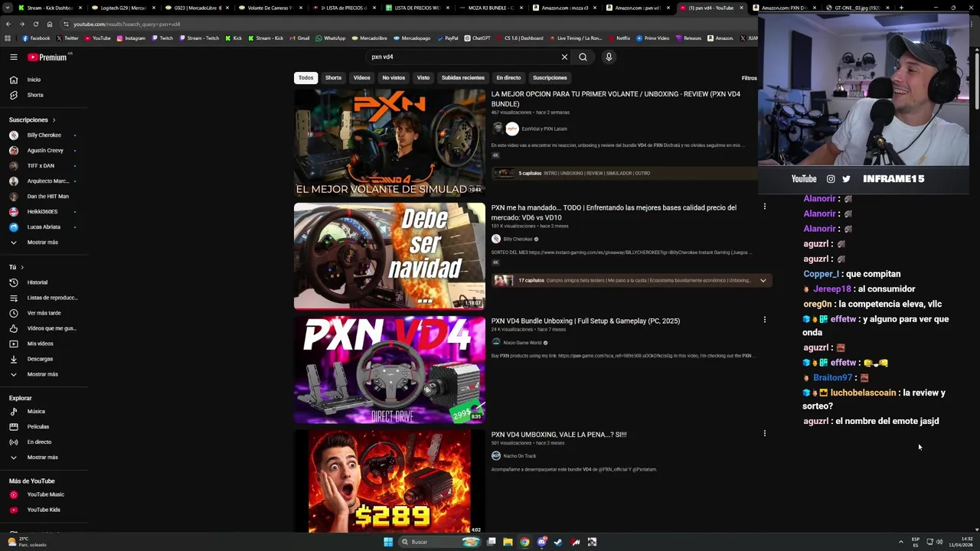The image size is (980, 551).
Task: Open options menu for PXN VD4 Bundle Unboxing video
Action: click(x=764, y=320)
